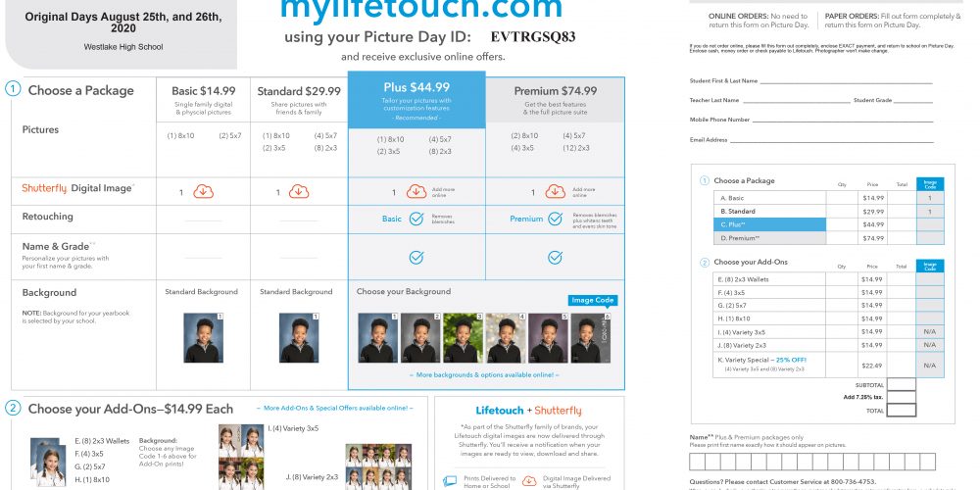Screen dimensions: 980x490
Task: Click the (4) Variety 3x5 sample photos
Action: tap(241, 457)
